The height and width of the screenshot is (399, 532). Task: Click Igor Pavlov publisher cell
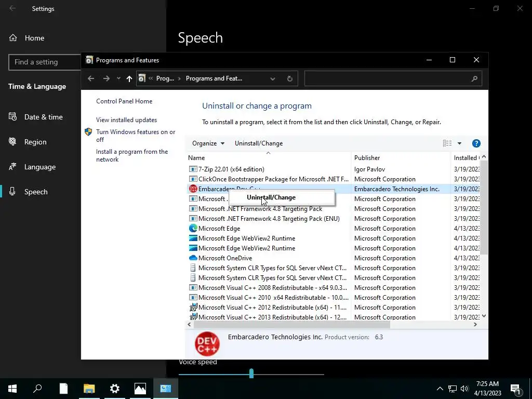[x=369, y=169]
